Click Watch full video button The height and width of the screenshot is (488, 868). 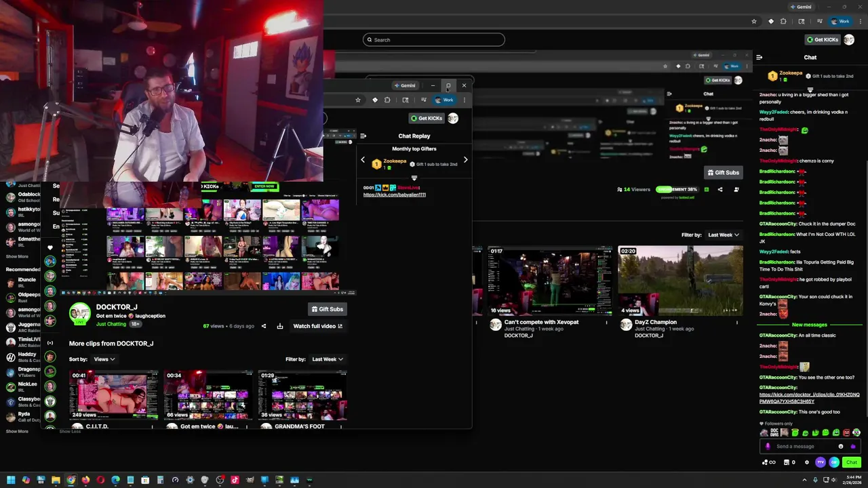click(317, 326)
